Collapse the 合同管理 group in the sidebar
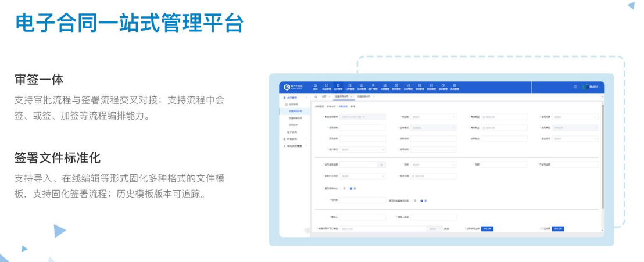 pos(306,98)
